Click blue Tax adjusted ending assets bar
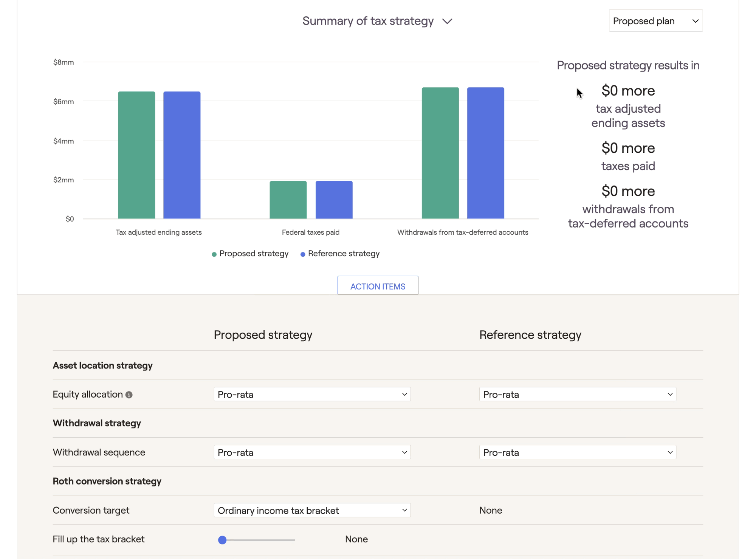756x559 pixels. point(182,155)
